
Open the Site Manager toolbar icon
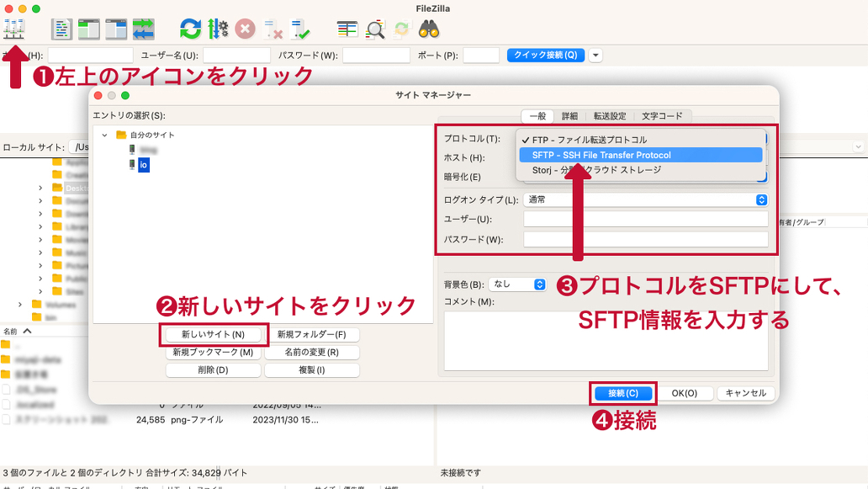[14, 29]
